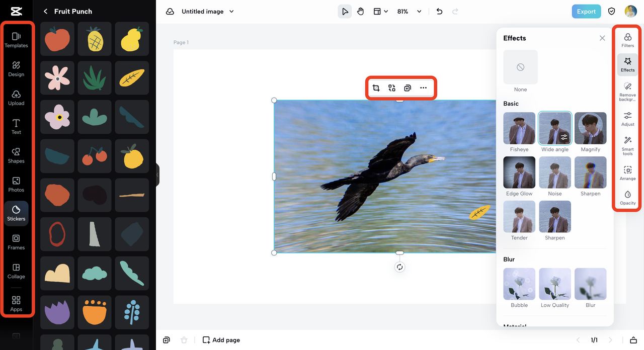Select the Text tool in sidebar

pyautogui.click(x=16, y=127)
